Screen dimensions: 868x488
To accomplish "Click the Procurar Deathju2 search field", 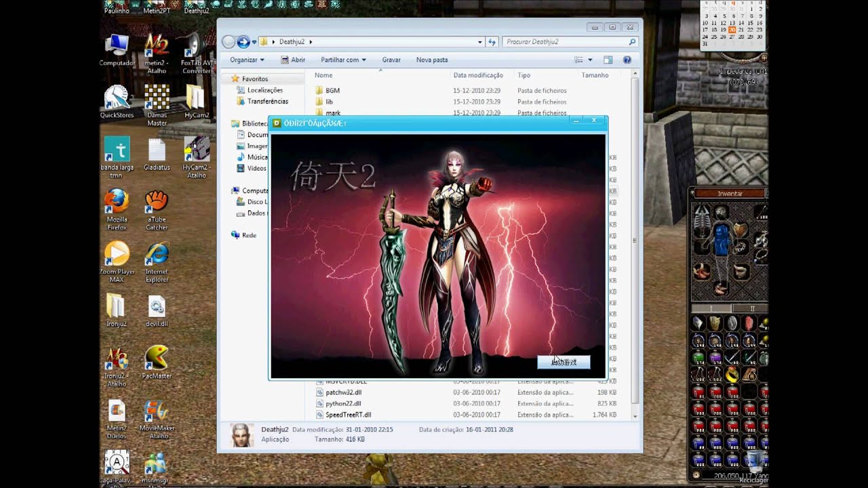I will (x=570, y=42).
